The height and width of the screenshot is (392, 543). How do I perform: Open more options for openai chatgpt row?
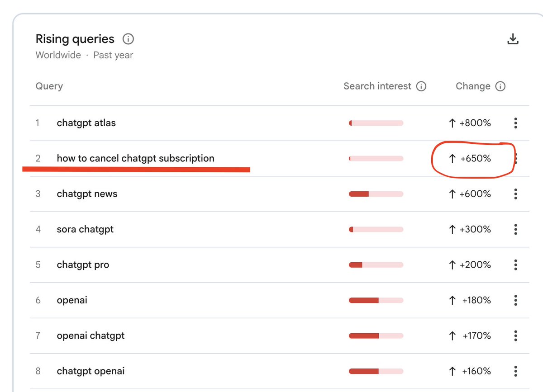pyautogui.click(x=515, y=335)
